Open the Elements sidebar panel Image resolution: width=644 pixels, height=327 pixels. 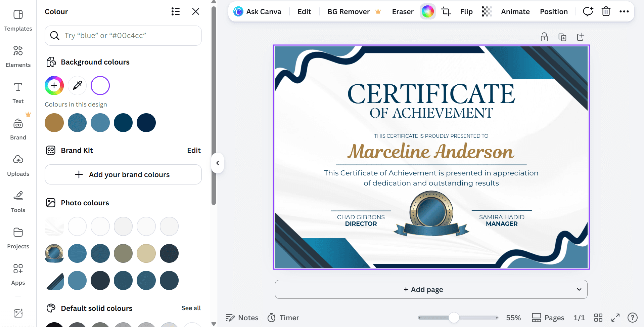(18, 57)
